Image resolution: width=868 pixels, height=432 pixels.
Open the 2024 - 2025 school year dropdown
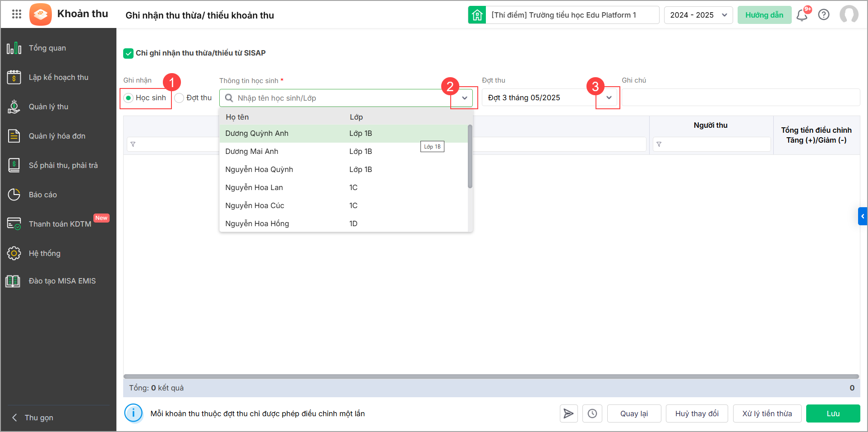tap(698, 15)
